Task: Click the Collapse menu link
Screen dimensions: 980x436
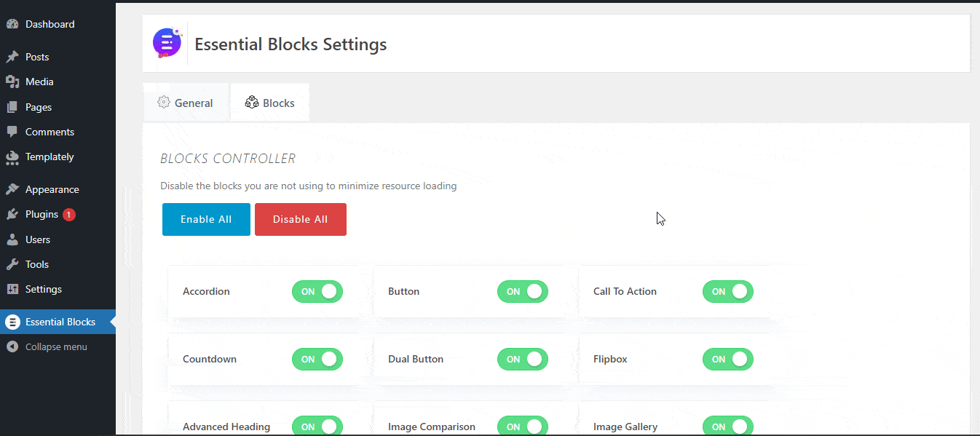Action: pos(58,346)
